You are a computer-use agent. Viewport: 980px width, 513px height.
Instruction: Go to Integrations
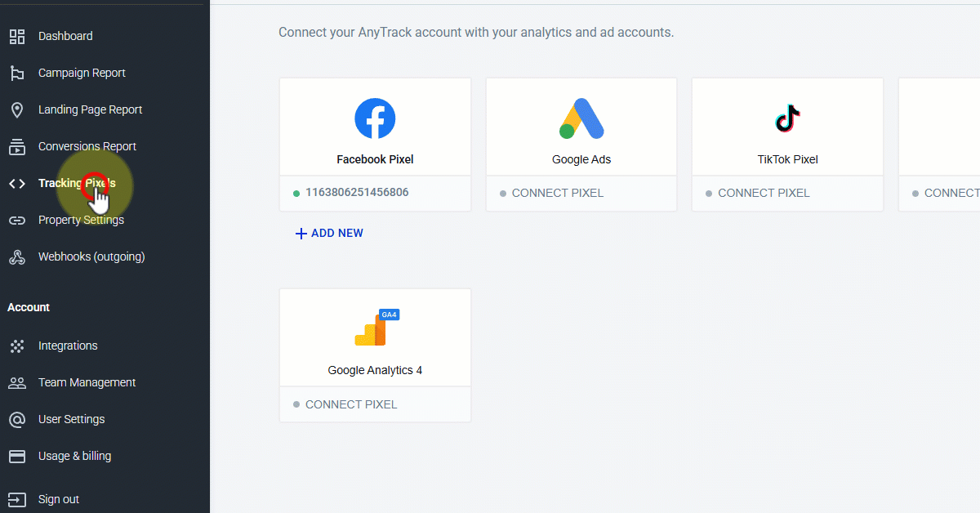point(68,346)
